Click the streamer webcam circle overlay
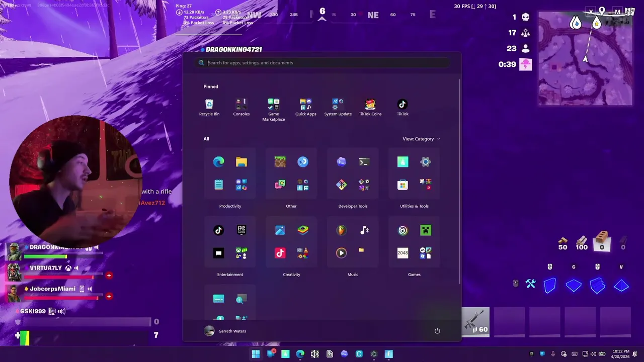This screenshot has width=644, height=362. pos(75,181)
